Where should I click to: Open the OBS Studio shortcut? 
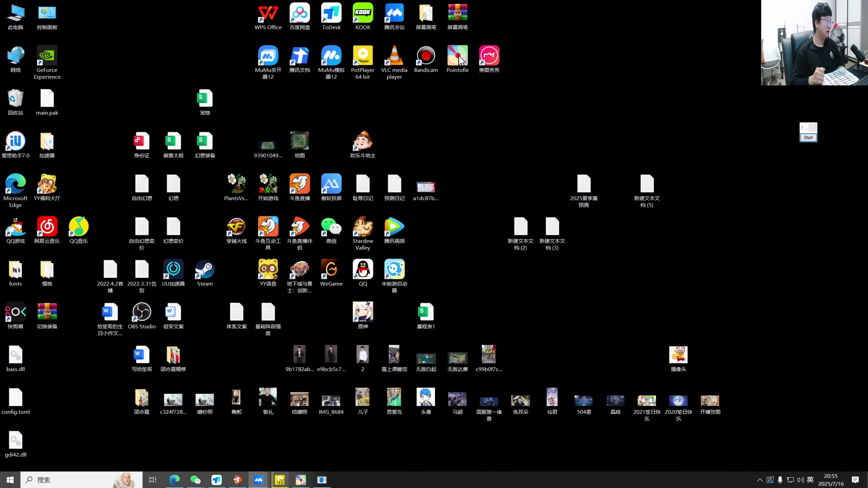pyautogui.click(x=142, y=316)
